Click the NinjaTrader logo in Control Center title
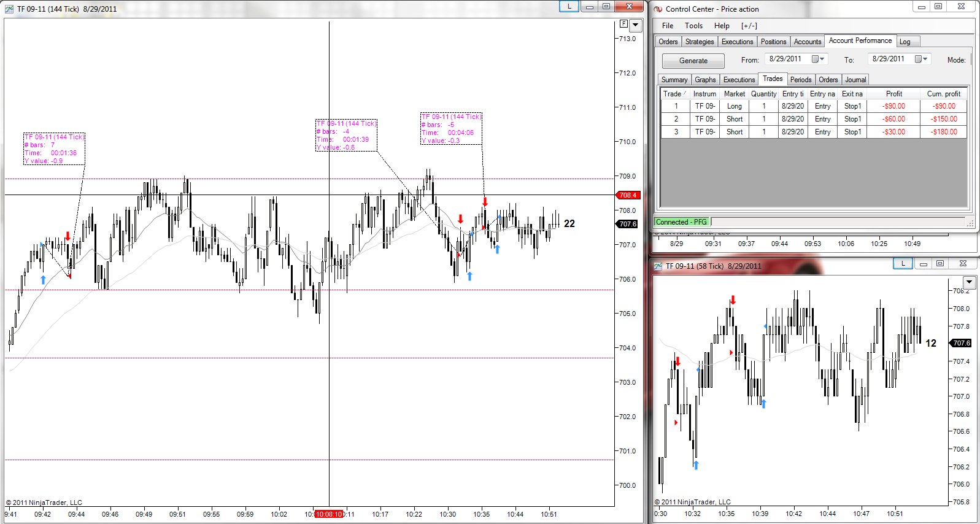Image resolution: width=980 pixels, height=524 pixels. (x=658, y=9)
